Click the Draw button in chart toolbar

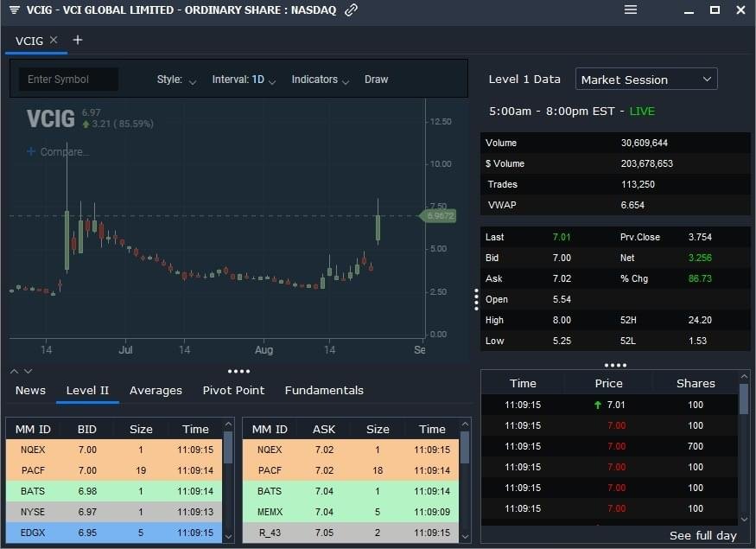[x=376, y=80]
